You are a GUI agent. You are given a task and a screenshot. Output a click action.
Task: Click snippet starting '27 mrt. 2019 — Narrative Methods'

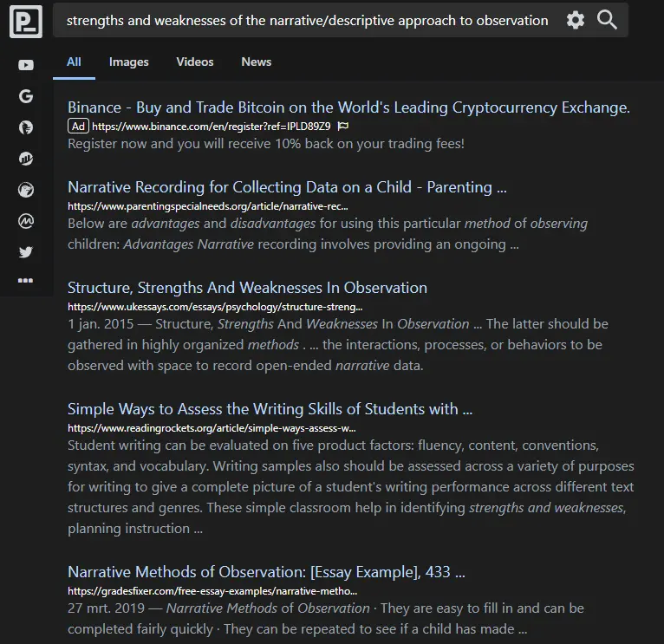pyautogui.click(x=326, y=619)
